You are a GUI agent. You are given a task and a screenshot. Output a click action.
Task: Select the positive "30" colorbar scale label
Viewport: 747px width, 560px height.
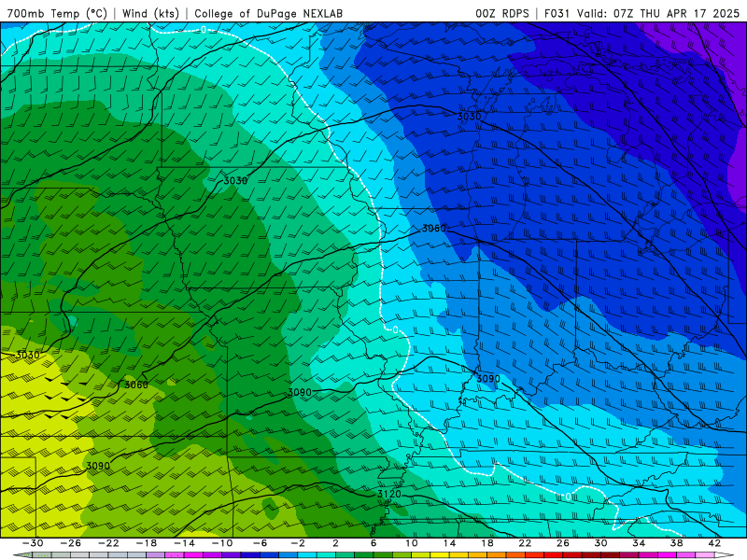point(600,543)
